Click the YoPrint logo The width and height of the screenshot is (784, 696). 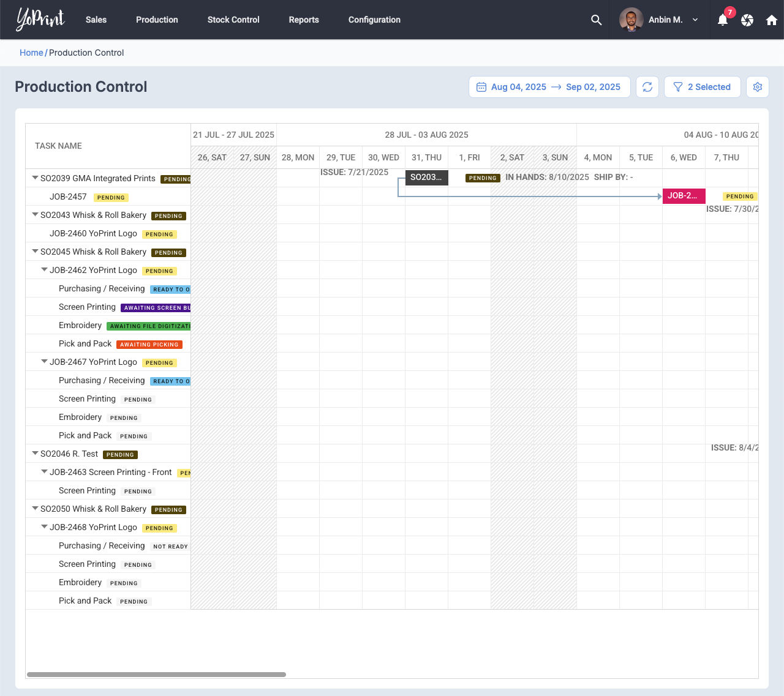pyautogui.click(x=40, y=20)
